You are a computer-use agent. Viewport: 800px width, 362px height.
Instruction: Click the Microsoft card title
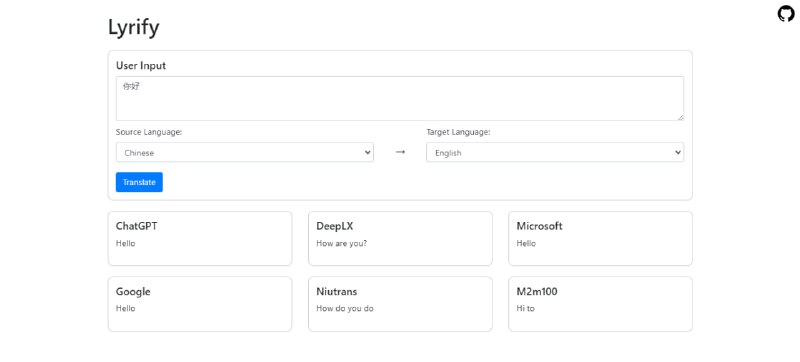(539, 226)
